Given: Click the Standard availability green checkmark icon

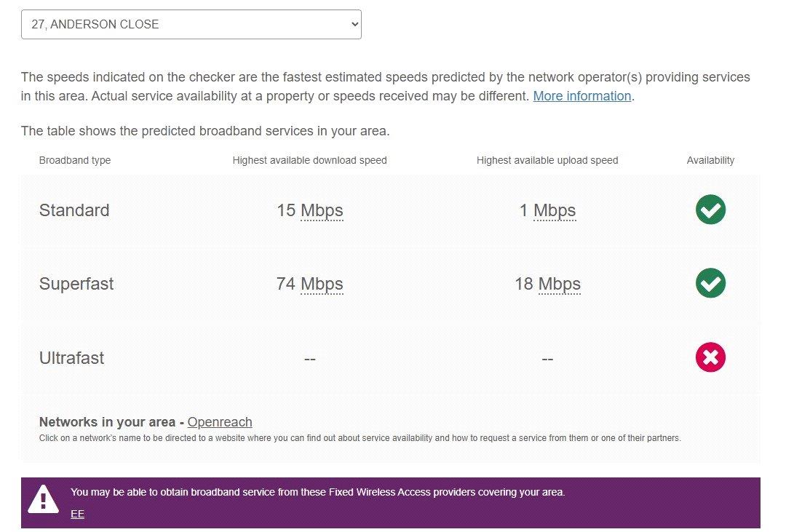Looking at the screenshot, I should [710, 210].
